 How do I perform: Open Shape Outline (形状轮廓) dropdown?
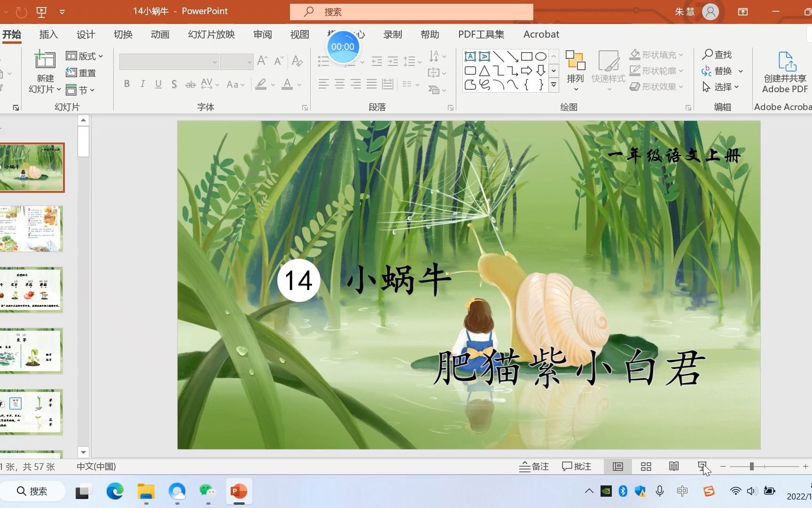(656, 71)
